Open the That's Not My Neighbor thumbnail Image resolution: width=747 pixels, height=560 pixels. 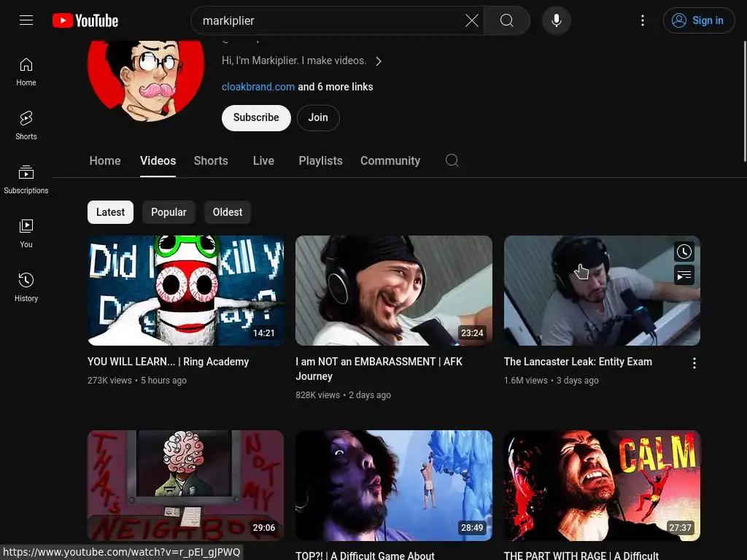pos(186,485)
